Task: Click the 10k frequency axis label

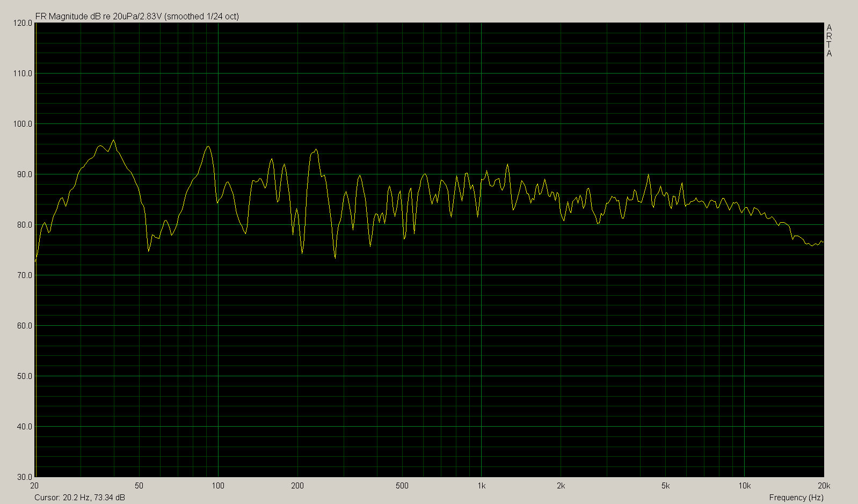Action: pyautogui.click(x=744, y=486)
